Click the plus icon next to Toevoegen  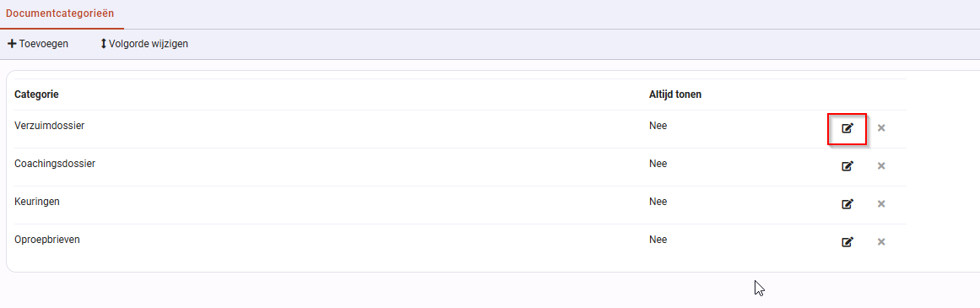(x=11, y=44)
